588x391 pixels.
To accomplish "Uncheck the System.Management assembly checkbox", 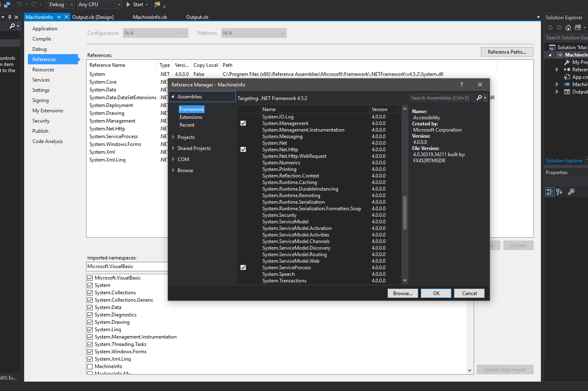I will coord(243,123).
